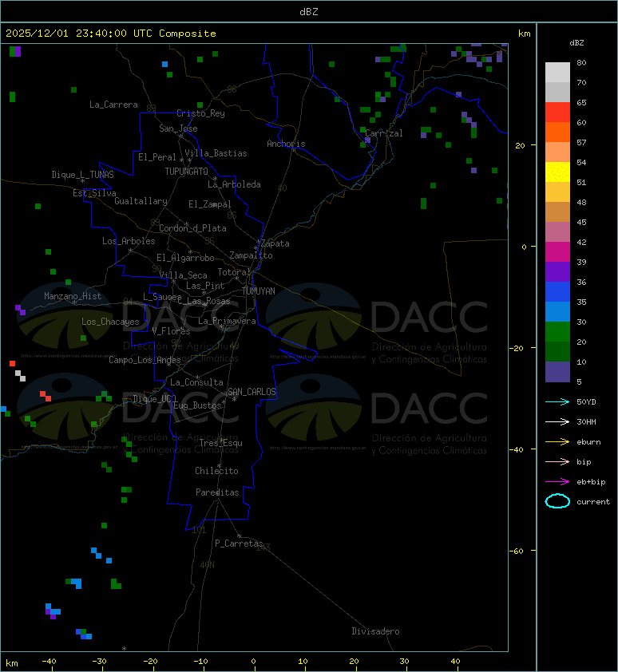618x672 pixels.
Task: Click the SAN_CARLOS label on map
Action: (x=252, y=392)
